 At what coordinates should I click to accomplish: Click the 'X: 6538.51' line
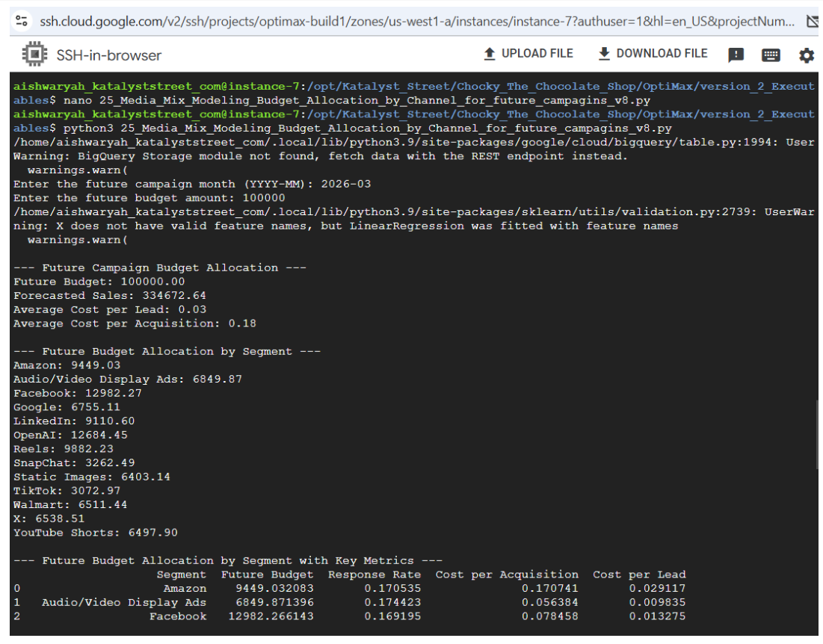(x=49, y=518)
